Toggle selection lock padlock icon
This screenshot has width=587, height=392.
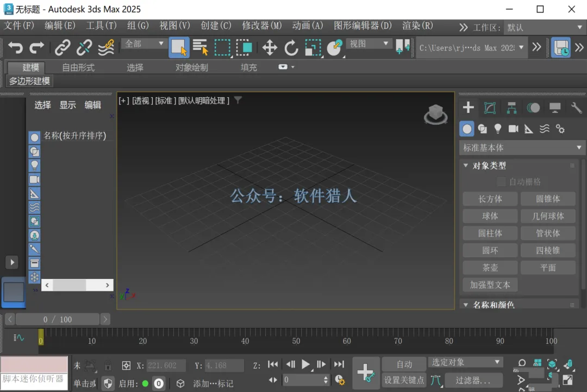click(x=108, y=365)
